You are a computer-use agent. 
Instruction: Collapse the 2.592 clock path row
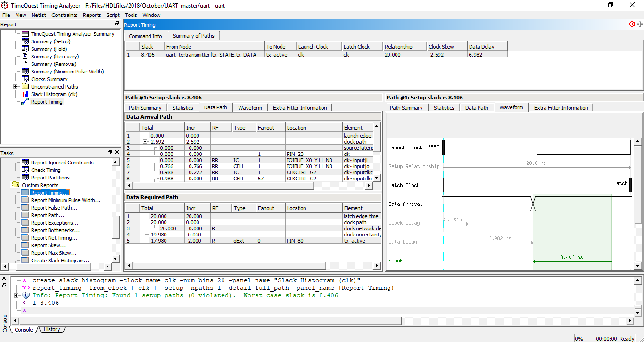pyautogui.click(x=145, y=141)
